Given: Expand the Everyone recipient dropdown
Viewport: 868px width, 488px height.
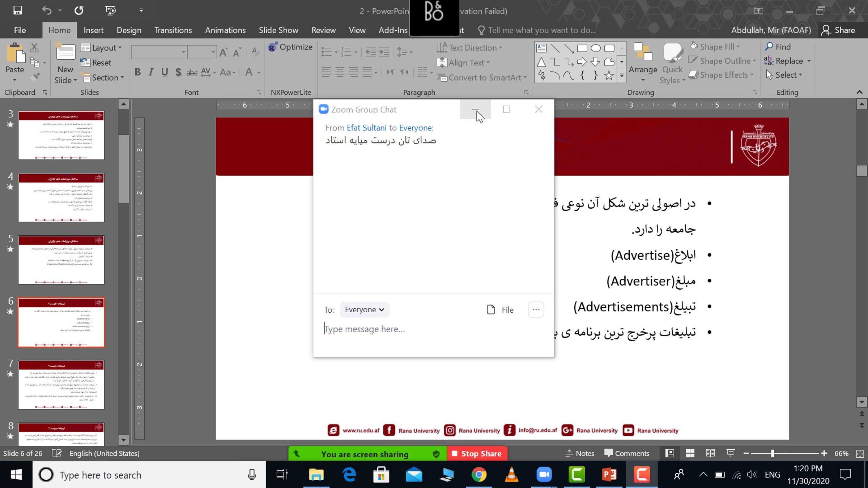Looking at the screenshot, I should [x=364, y=310].
